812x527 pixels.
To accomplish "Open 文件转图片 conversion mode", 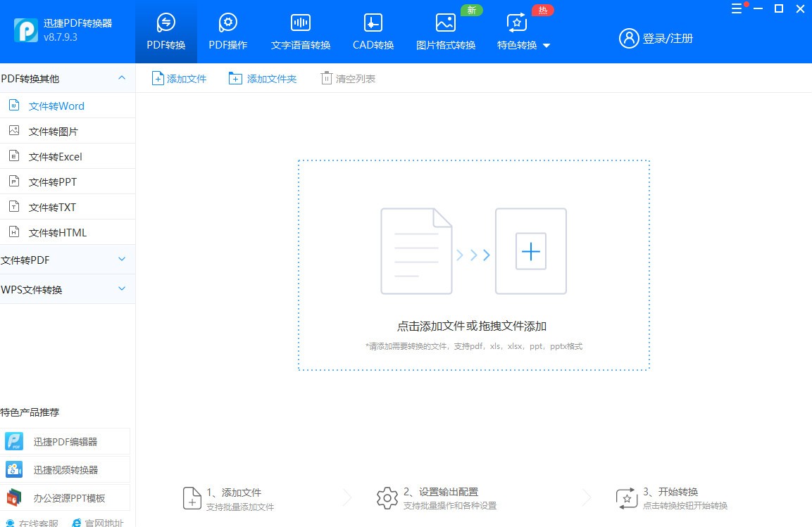I will (56, 130).
